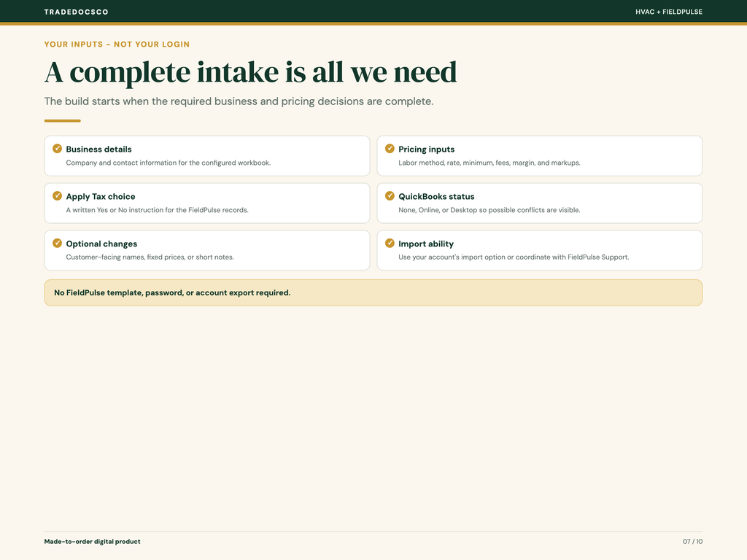Click 'Customer-facing names, fixed prices' description
The width and height of the screenshot is (747, 560).
(x=150, y=257)
